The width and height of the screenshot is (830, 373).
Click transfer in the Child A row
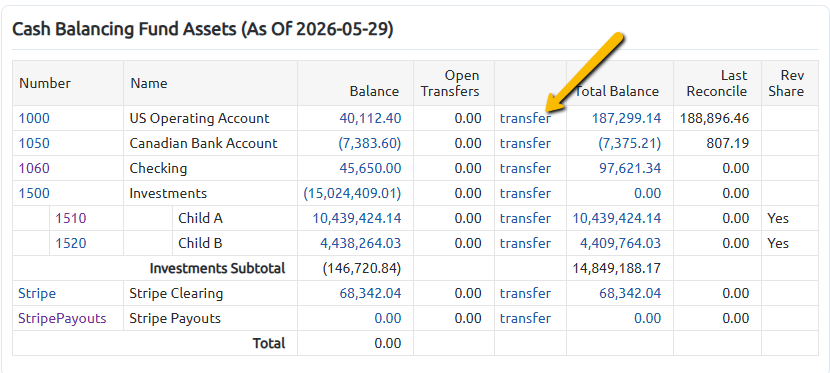tap(526, 219)
